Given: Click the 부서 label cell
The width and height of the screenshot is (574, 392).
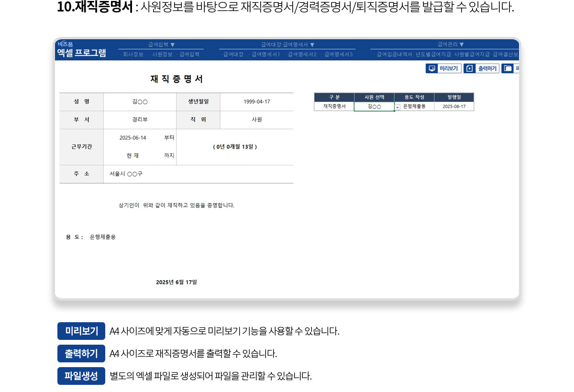Looking at the screenshot, I should (x=81, y=120).
